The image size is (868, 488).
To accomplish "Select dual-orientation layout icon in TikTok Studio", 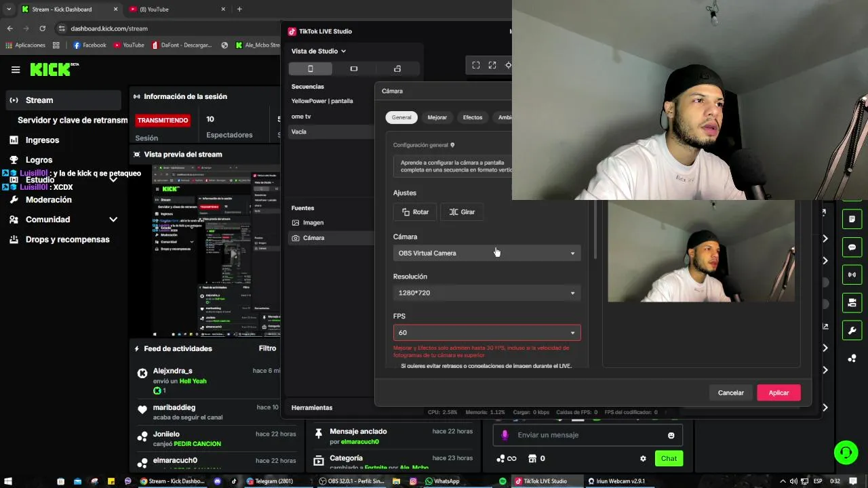I will pyautogui.click(x=397, y=68).
